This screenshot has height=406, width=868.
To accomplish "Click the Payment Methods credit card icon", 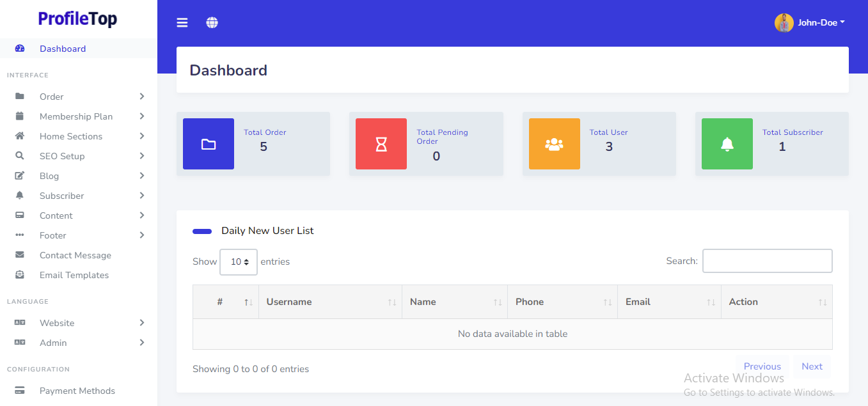I will (x=20, y=391).
